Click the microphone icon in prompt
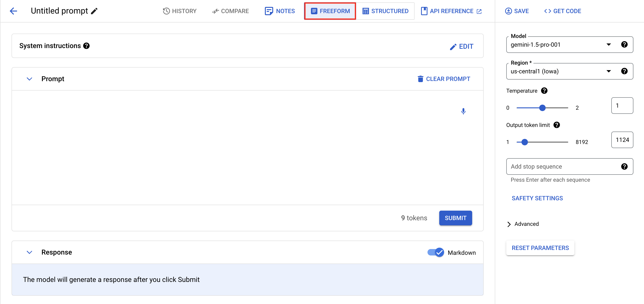The image size is (644, 304). click(x=463, y=111)
